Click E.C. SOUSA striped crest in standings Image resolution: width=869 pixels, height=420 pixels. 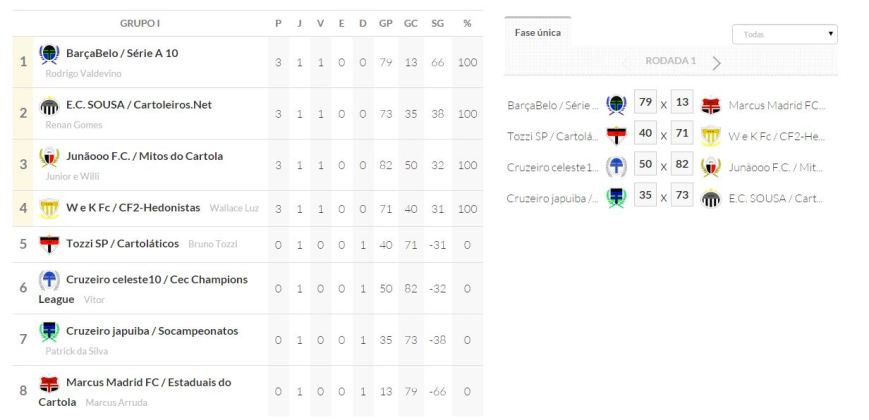pyautogui.click(x=49, y=105)
